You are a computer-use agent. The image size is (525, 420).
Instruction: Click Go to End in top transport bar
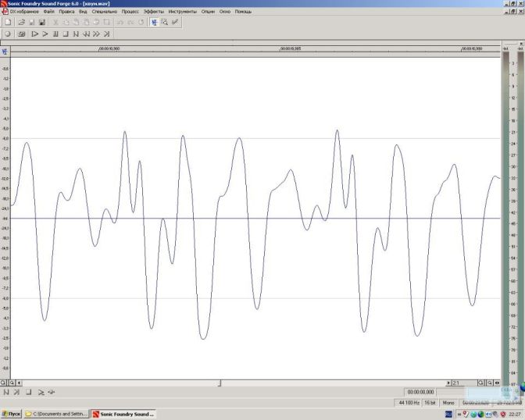(x=106, y=34)
